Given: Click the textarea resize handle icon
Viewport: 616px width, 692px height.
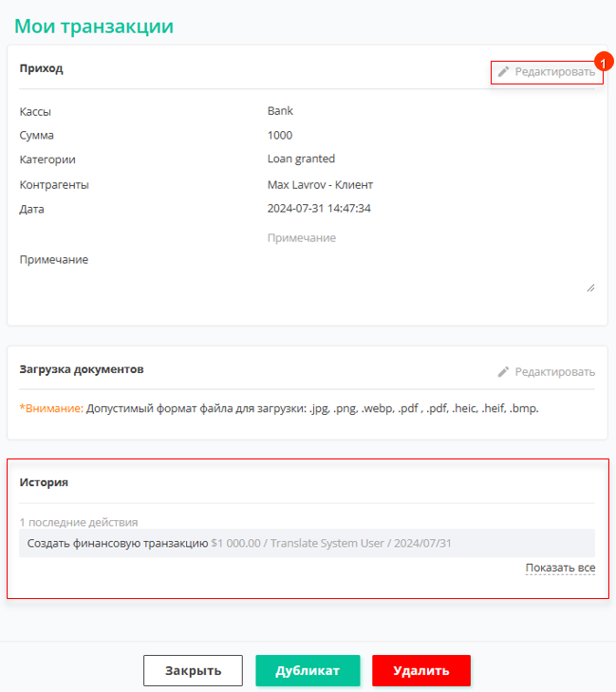Looking at the screenshot, I should [590, 288].
